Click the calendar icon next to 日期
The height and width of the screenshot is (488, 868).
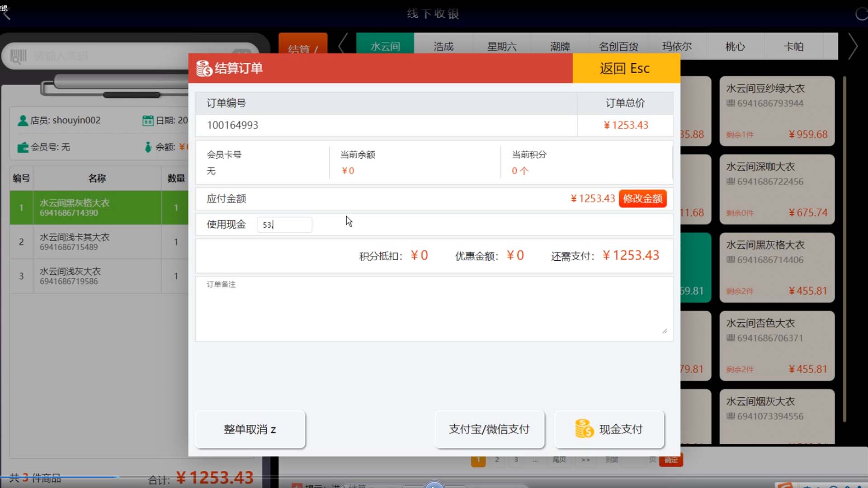(x=147, y=121)
